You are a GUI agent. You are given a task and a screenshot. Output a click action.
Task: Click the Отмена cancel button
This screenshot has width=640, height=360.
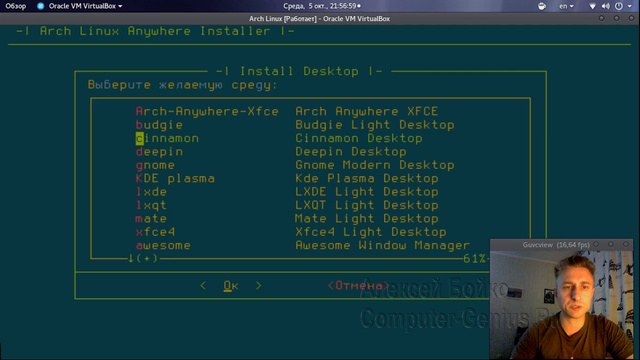point(358,286)
